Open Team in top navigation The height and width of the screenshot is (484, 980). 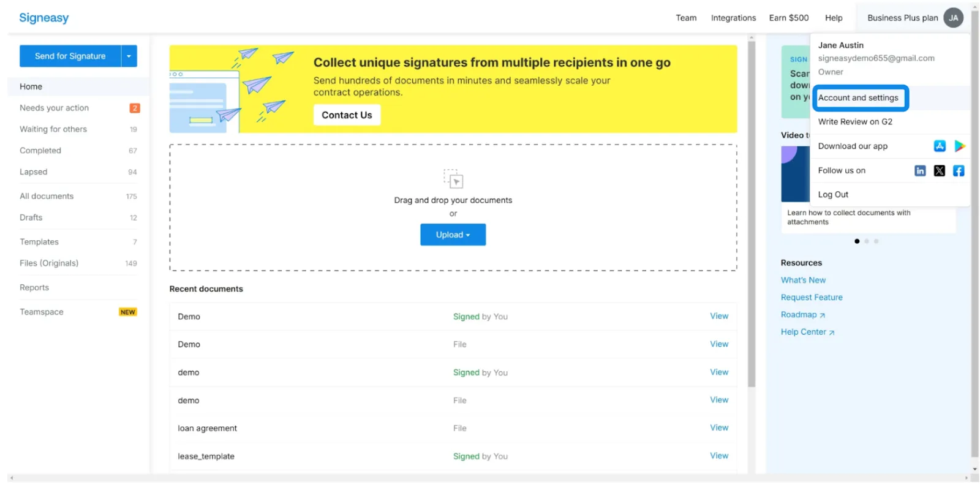coord(686,18)
